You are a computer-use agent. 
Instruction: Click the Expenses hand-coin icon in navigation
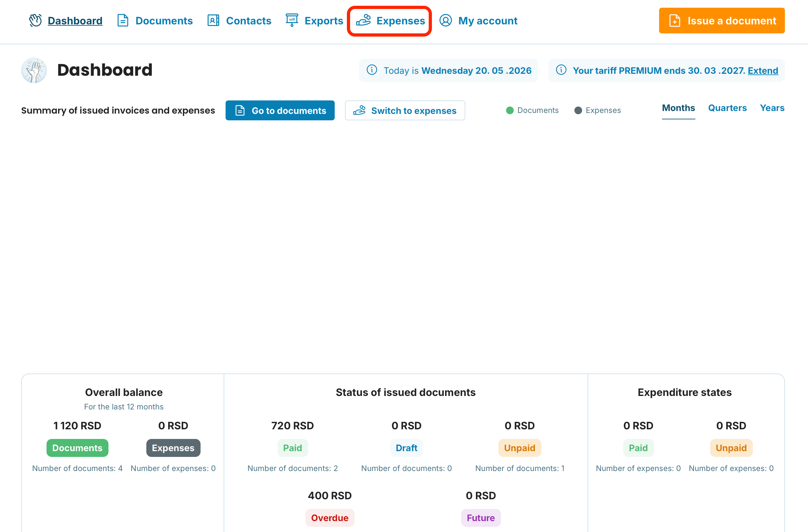363,20
